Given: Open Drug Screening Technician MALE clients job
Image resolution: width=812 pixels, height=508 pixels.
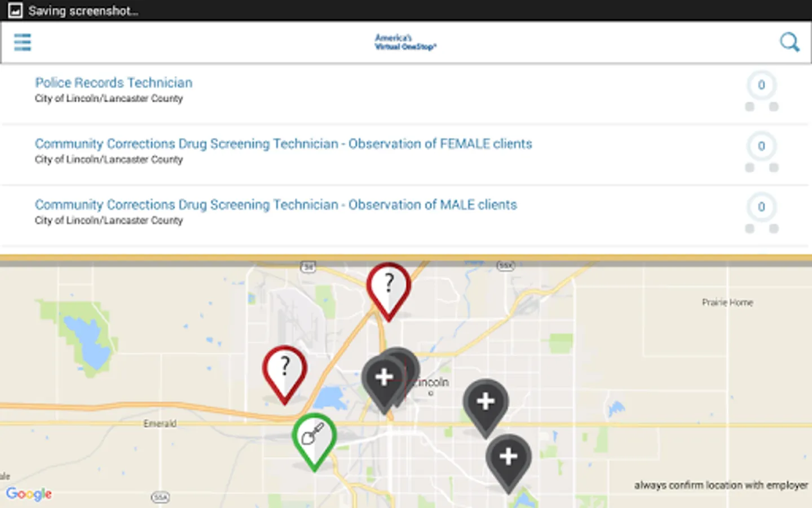Looking at the screenshot, I should tap(276, 205).
